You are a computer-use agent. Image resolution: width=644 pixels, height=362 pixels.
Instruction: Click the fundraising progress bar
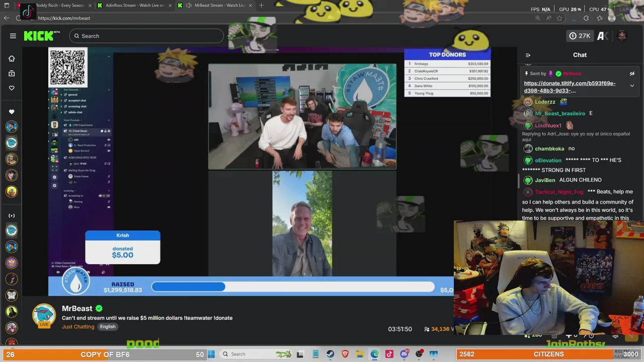(x=293, y=287)
